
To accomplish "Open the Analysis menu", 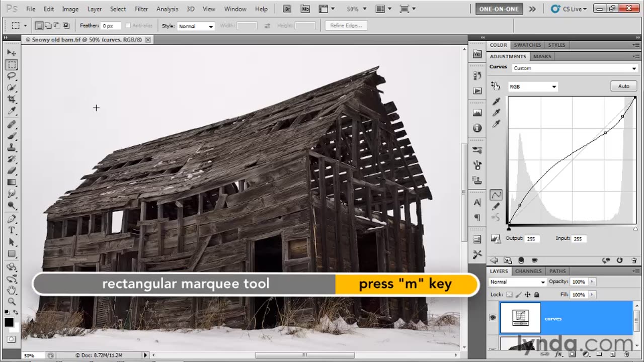I will point(167,9).
